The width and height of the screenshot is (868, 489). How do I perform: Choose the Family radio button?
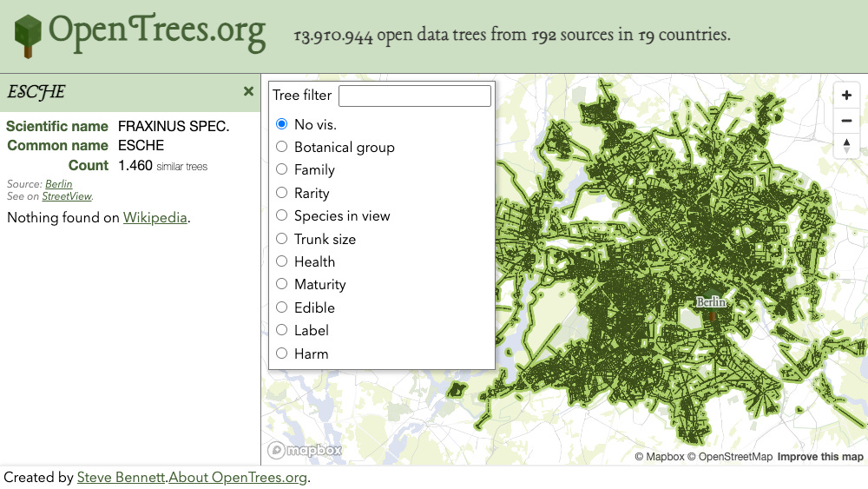click(x=282, y=169)
